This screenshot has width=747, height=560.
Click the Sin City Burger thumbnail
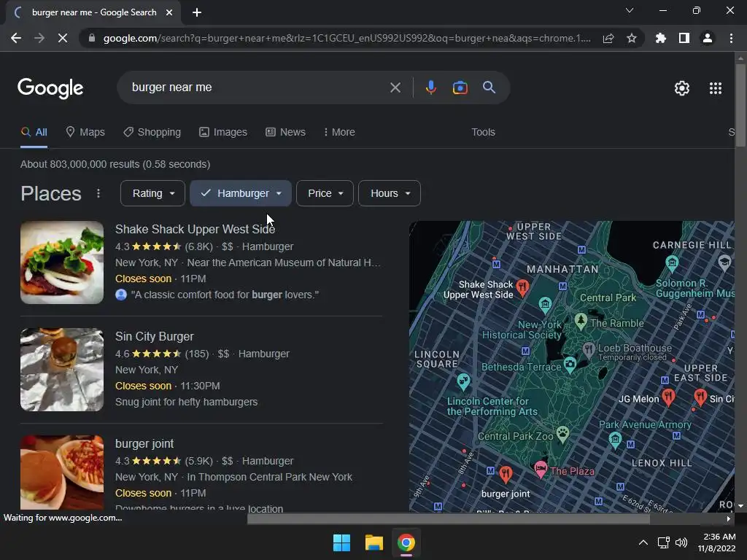[62, 370]
